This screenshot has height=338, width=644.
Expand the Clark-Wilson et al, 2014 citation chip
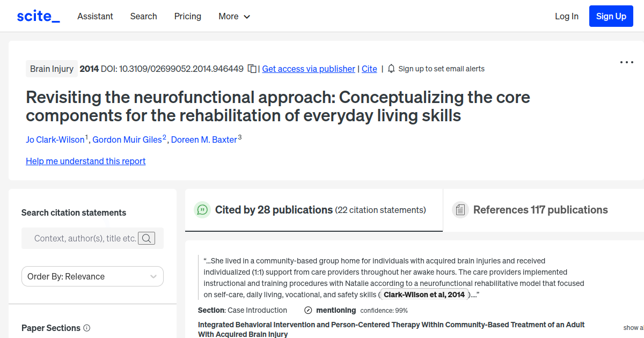click(424, 294)
